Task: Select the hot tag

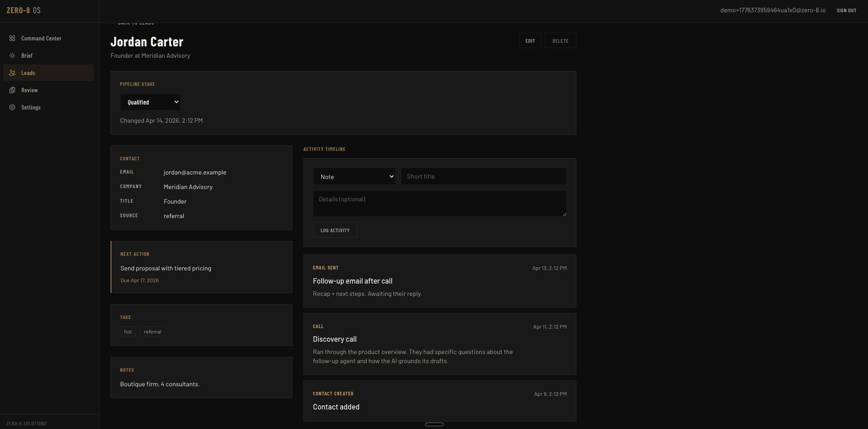Action: pos(127,331)
